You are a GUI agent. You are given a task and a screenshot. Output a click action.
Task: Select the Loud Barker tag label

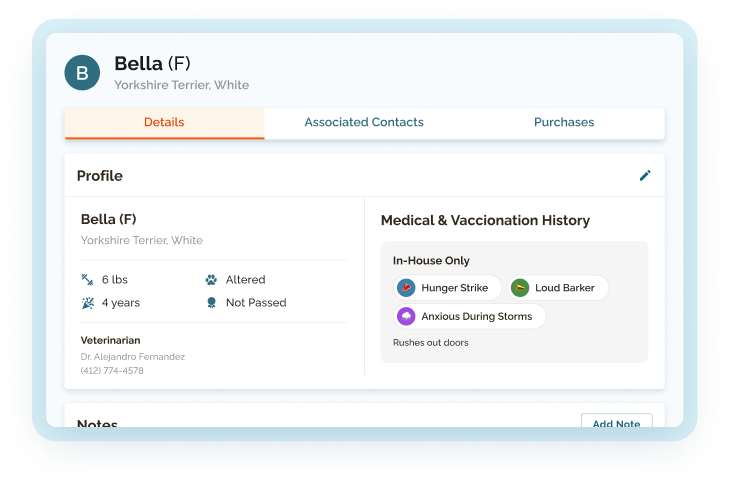pyautogui.click(x=565, y=288)
